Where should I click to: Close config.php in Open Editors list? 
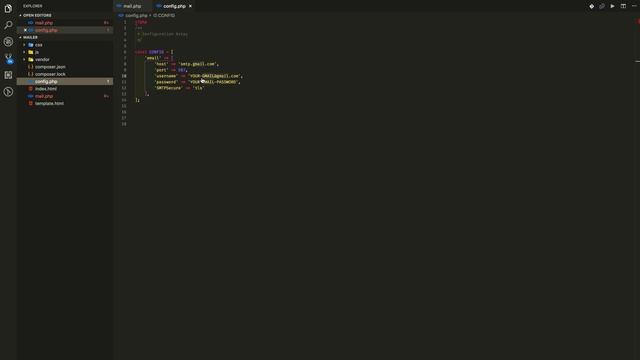(x=25, y=30)
